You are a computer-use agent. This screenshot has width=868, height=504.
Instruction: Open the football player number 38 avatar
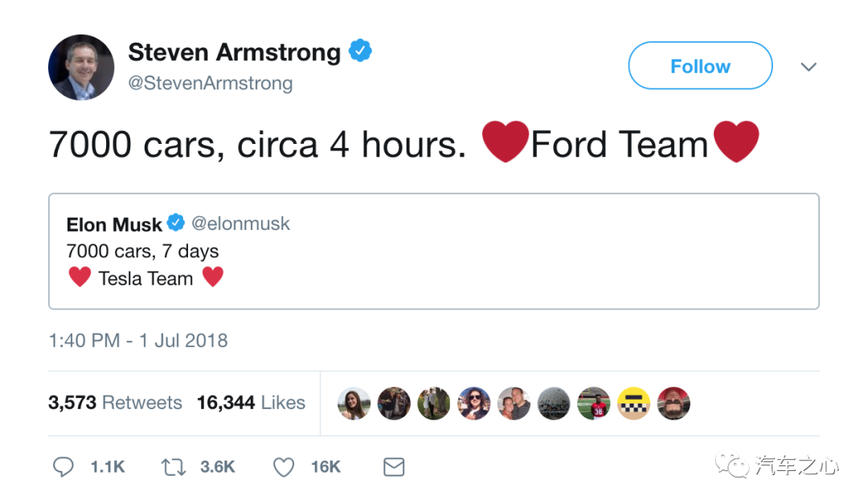point(594,404)
